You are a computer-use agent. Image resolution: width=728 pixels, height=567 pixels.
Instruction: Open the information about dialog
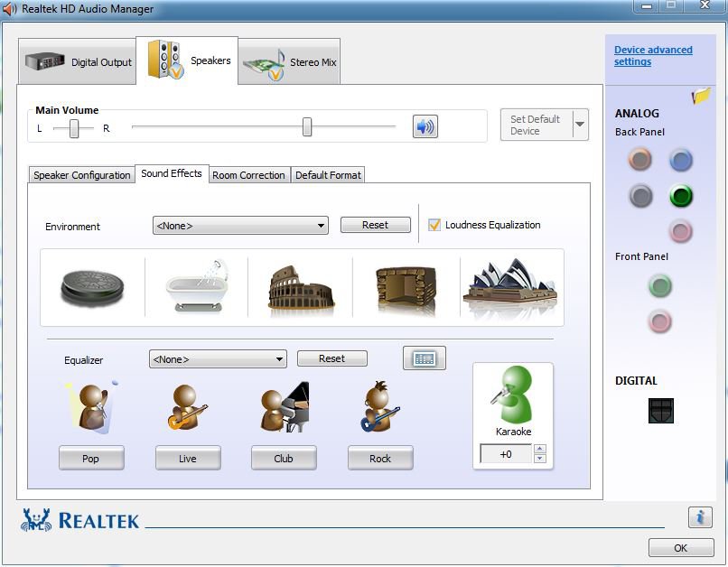point(700,516)
